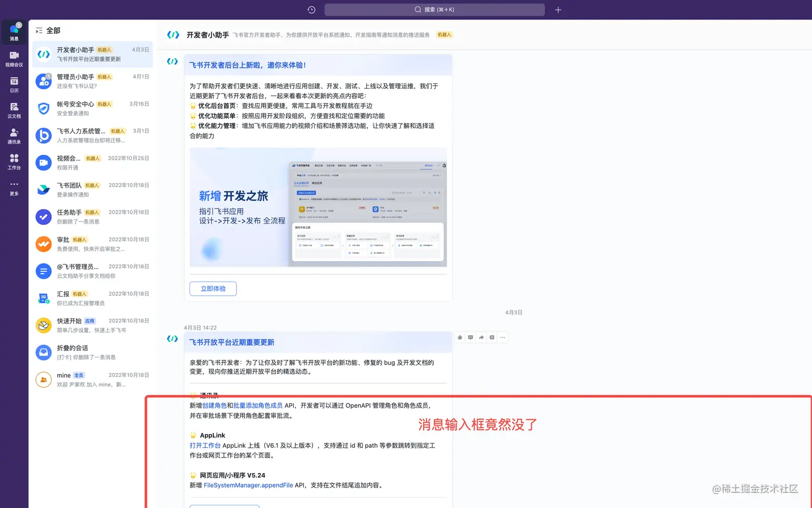Open 云文档 in the left sidebar
Viewport: 812px width, 508px height.
tap(14, 110)
